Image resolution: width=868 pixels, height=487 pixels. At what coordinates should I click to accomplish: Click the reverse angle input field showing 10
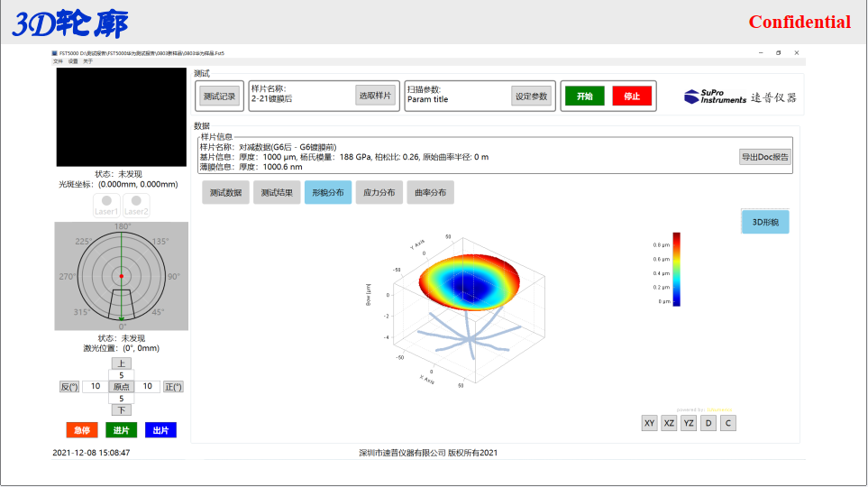point(96,386)
